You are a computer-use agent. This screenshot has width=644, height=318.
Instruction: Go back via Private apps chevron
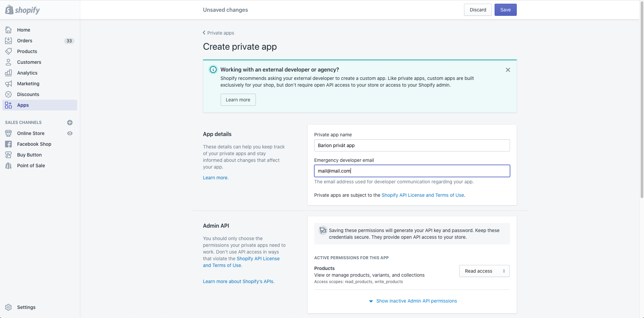click(204, 33)
